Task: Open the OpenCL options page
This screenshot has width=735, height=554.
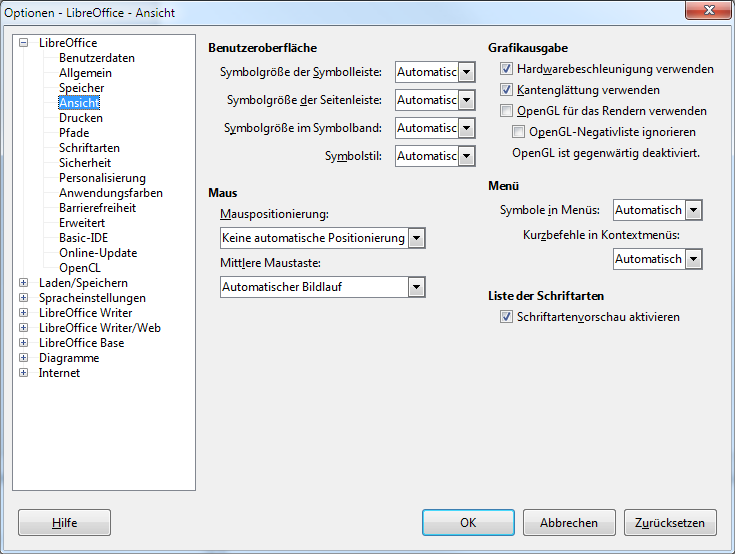Action: point(80,268)
